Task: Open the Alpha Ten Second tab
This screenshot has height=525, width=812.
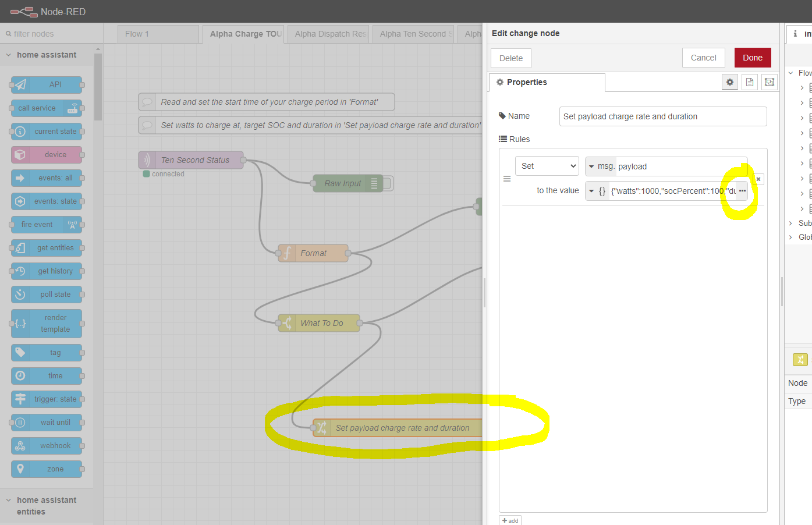Action: 413,34
